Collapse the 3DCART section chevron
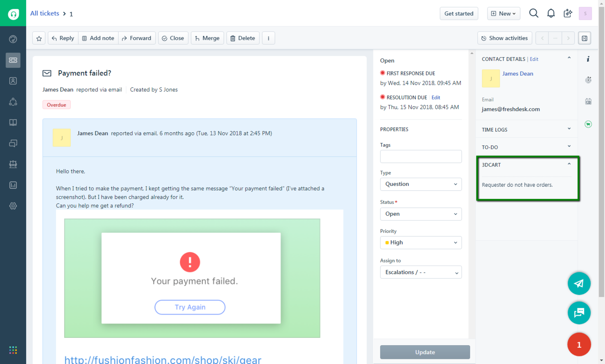The image size is (605, 364). tap(569, 164)
